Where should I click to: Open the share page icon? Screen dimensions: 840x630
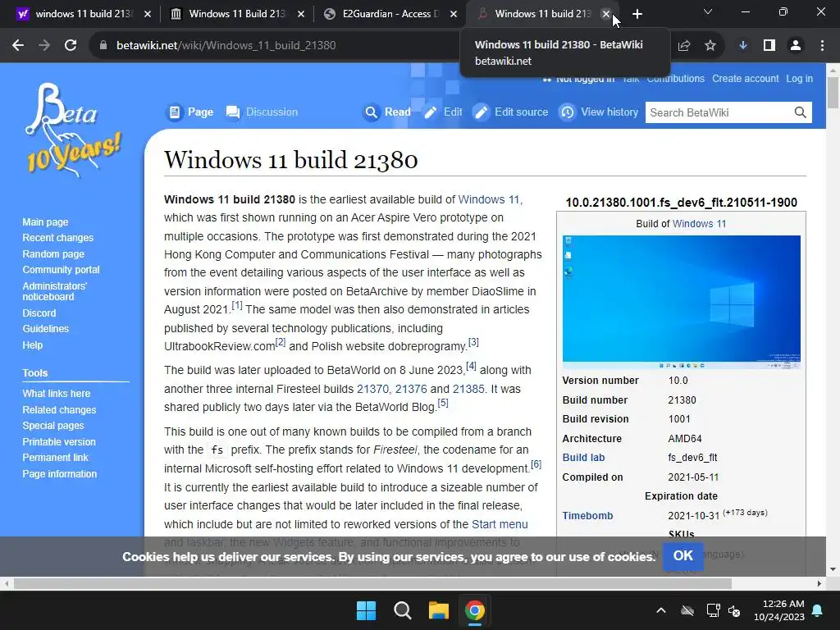pos(684,46)
